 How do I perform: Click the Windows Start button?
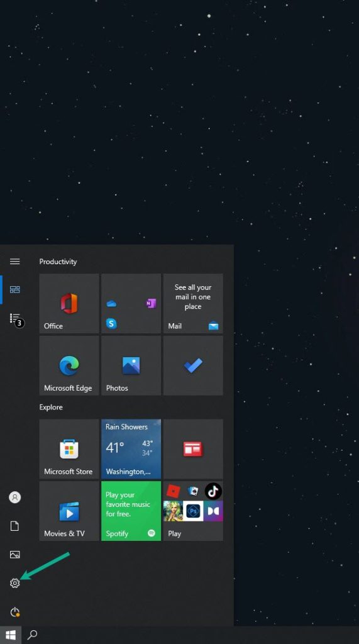[x=11, y=635]
